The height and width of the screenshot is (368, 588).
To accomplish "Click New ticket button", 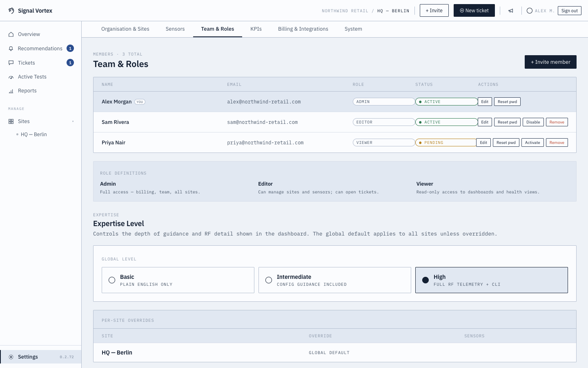I will click(x=474, y=11).
